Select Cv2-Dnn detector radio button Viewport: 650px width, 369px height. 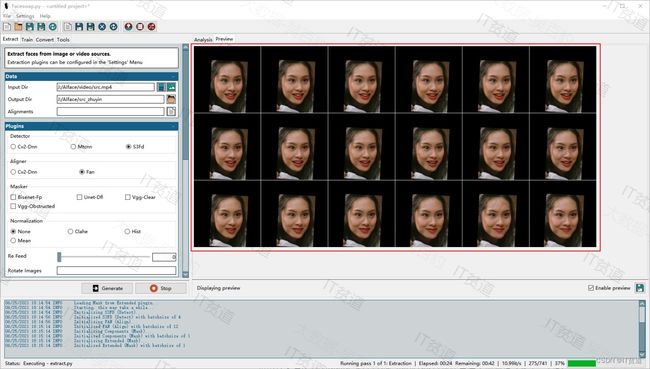coord(13,147)
